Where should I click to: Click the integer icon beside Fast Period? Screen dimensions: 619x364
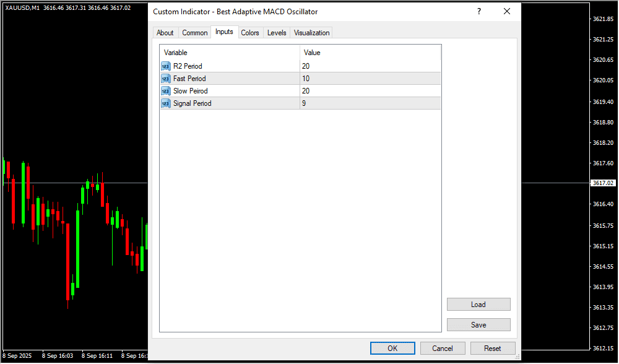pyautogui.click(x=166, y=79)
